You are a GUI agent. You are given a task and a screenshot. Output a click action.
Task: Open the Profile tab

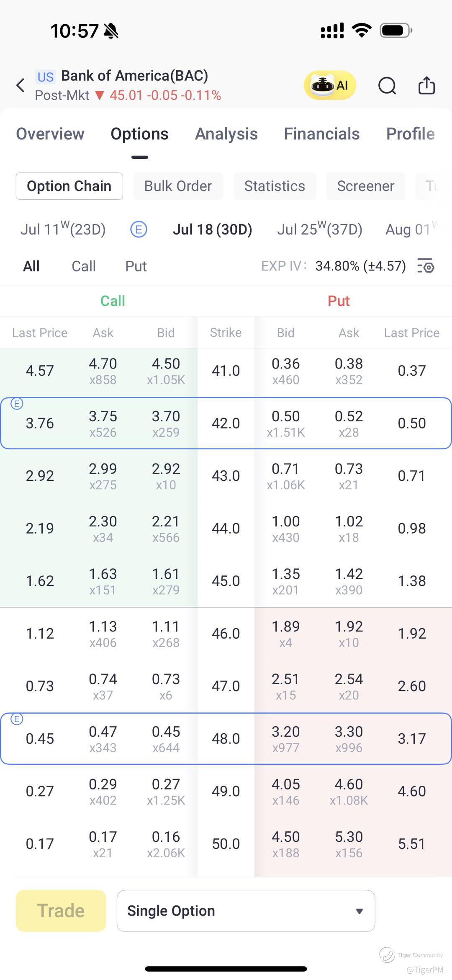pyautogui.click(x=410, y=134)
